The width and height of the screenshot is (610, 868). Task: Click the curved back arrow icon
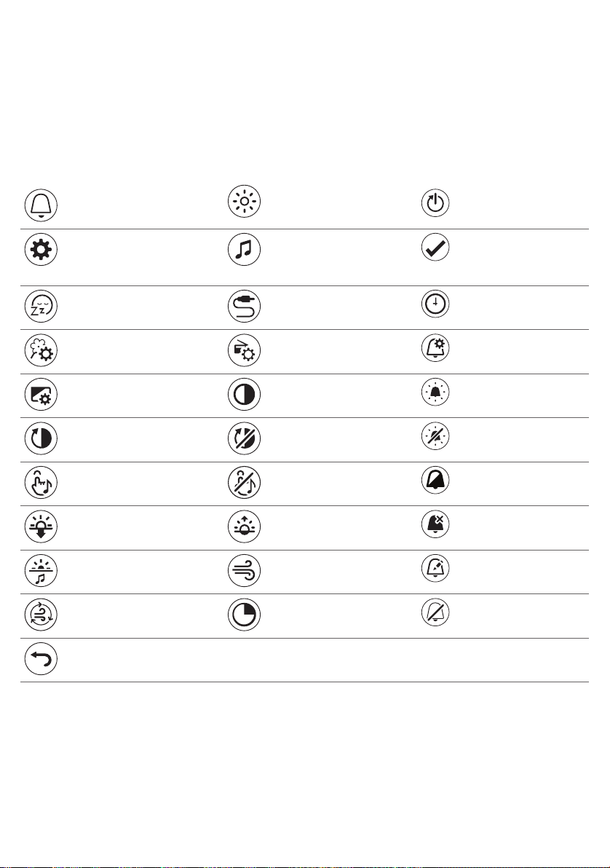[x=41, y=659]
